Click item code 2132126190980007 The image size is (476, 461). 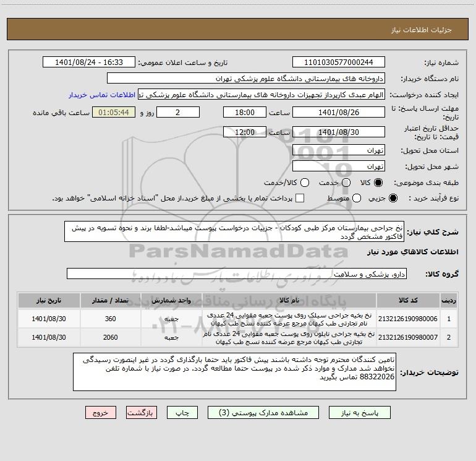[x=408, y=337]
